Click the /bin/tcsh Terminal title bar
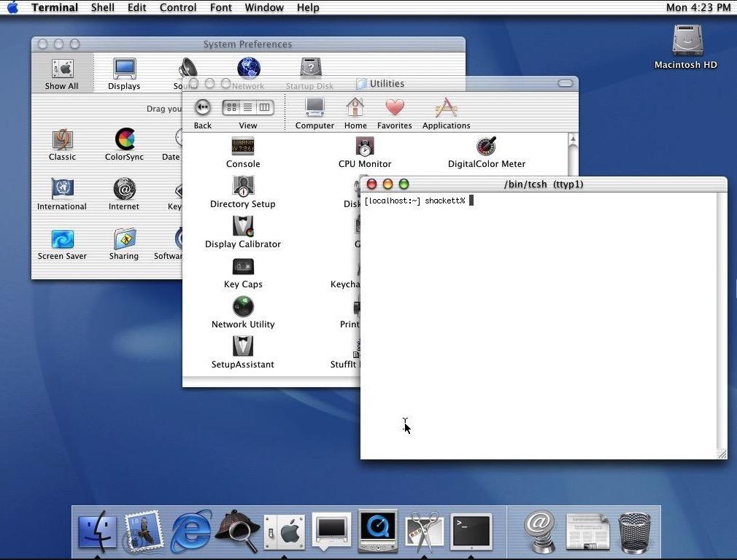Image resolution: width=737 pixels, height=560 pixels. [x=544, y=184]
